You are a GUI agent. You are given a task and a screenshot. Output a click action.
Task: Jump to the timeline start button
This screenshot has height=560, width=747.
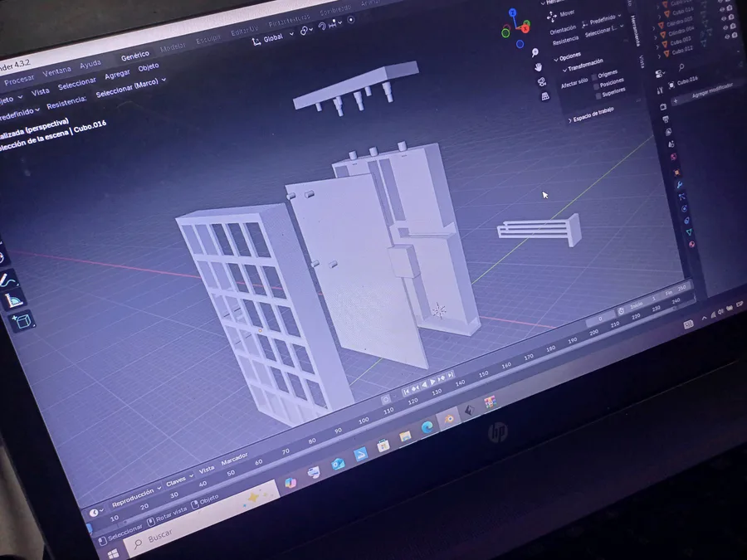(x=406, y=392)
